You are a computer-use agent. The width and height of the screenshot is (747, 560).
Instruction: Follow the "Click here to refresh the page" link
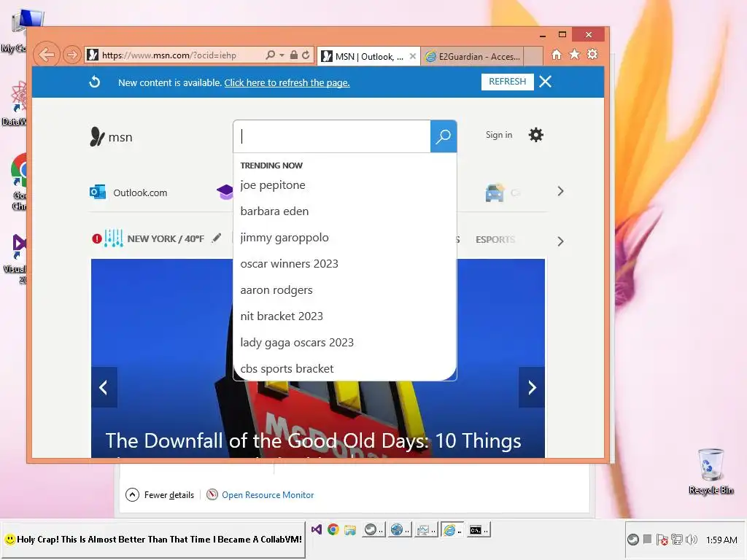pyautogui.click(x=287, y=83)
